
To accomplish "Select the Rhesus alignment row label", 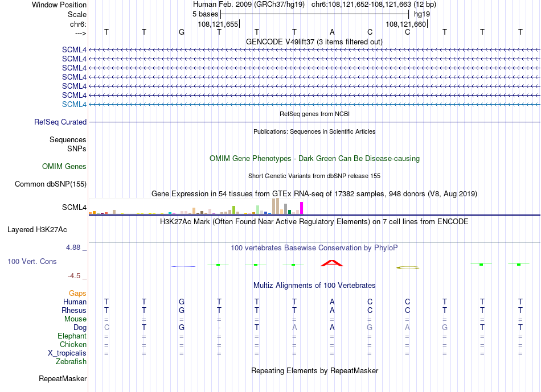I will tap(74, 311).
